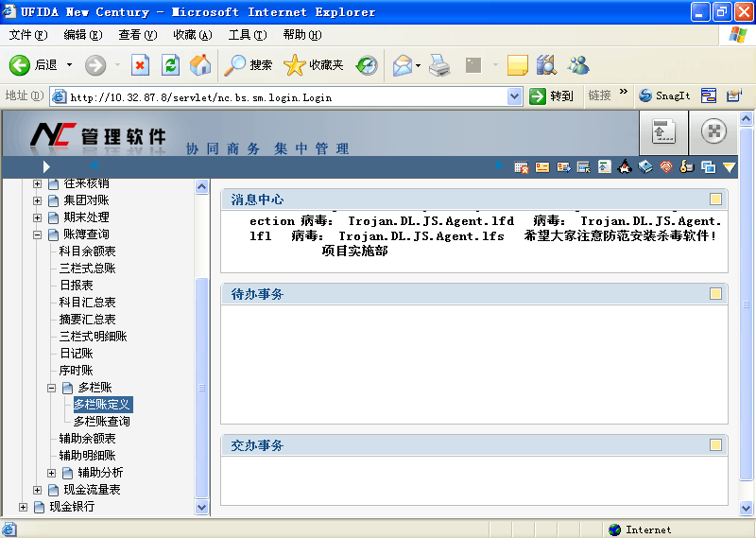Click the small blue left arrow in NC bar

tap(94, 165)
